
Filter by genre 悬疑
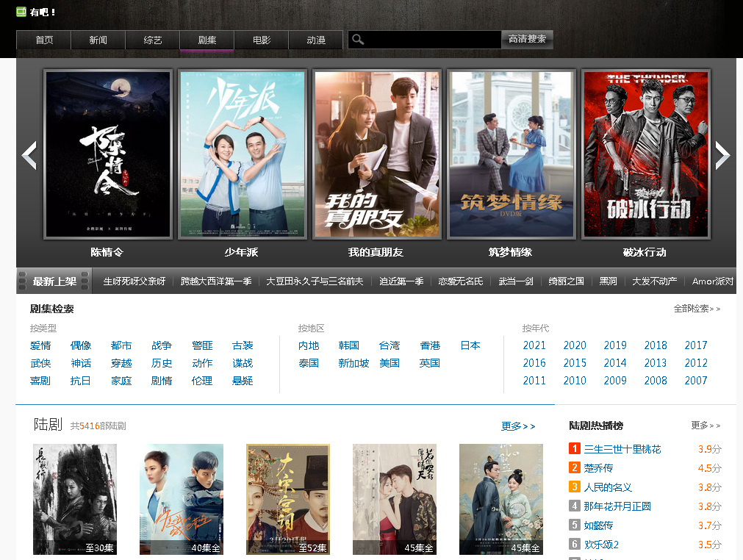(243, 381)
